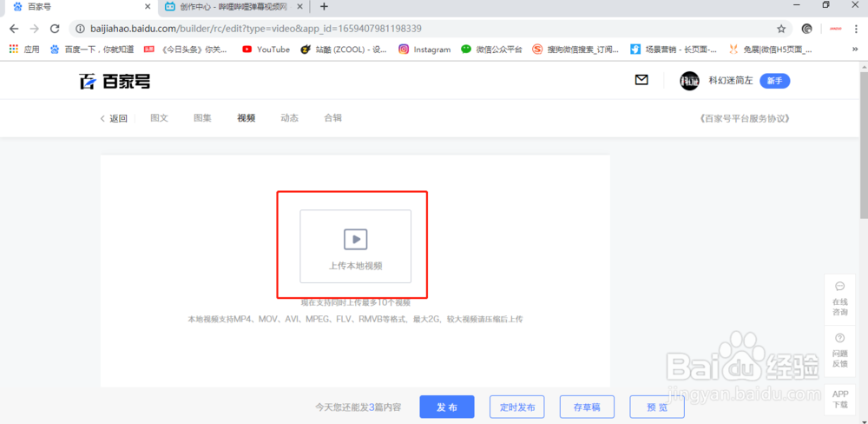The height and width of the screenshot is (424, 868).
Task: Click the page vertical scrollbar thumb
Action: pos(864,143)
